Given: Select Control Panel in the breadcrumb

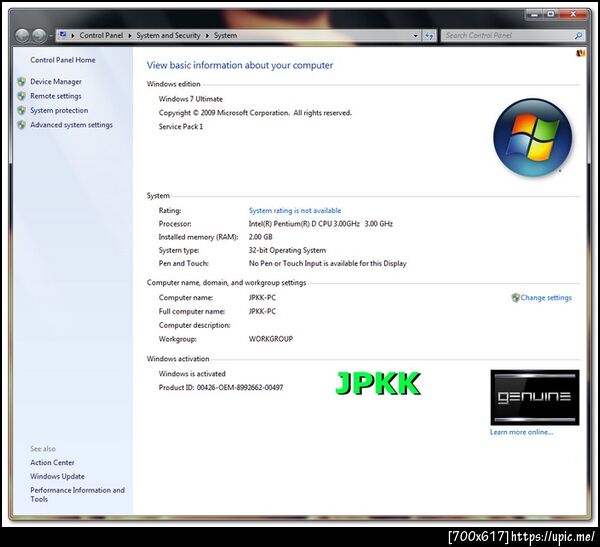Looking at the screenshot, I should click(101, 35).
